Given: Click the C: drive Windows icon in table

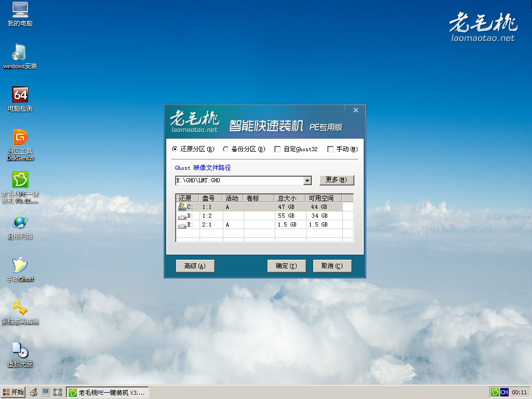Looking at the screenshot, I should click(x=182, y=207).
